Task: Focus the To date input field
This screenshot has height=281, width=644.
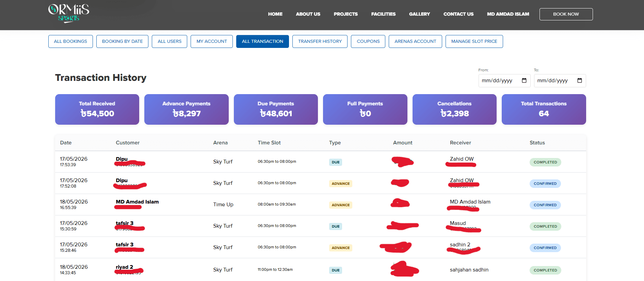Action: pyautogui.click(x=560, y=81)
